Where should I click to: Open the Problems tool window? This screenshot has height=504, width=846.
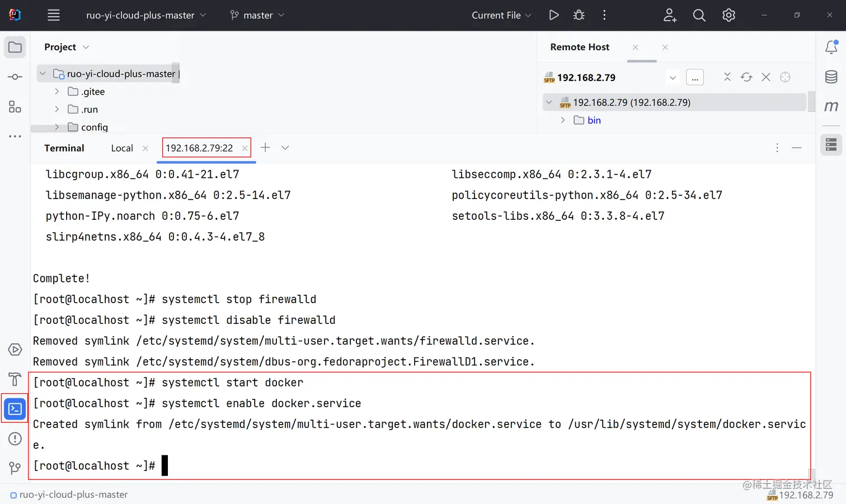pos(15,439)
